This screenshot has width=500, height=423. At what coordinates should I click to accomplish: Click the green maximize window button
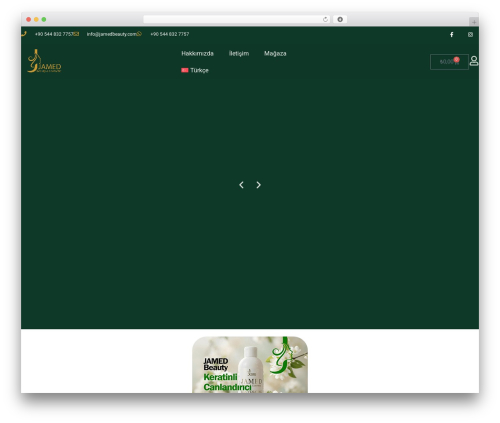[44, 19]
